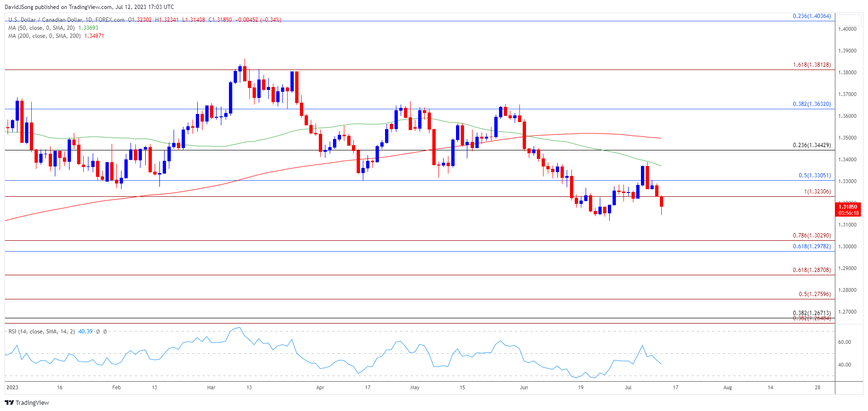Click the low price value 1.31438
Viewport: 868px width, 411px height.
(195, 20)
